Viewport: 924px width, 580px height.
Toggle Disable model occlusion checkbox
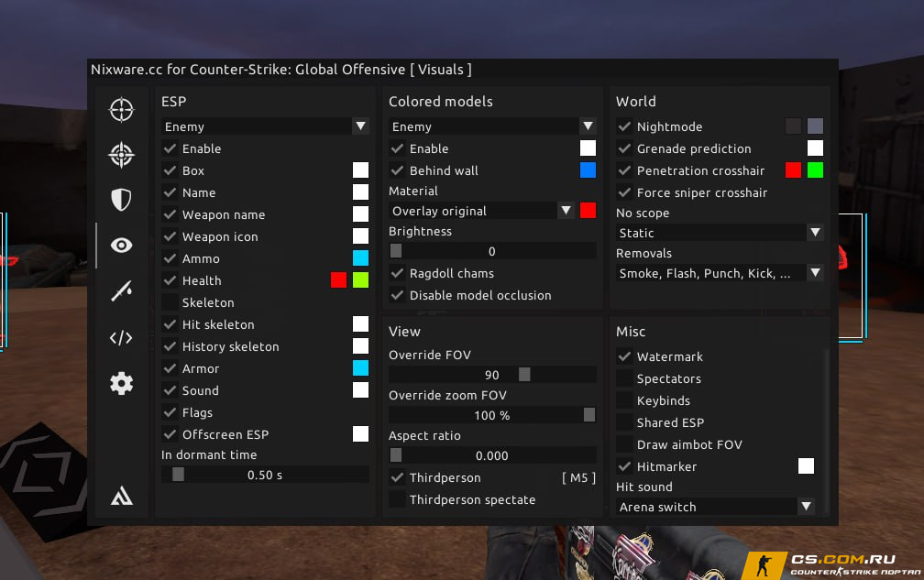397,295
